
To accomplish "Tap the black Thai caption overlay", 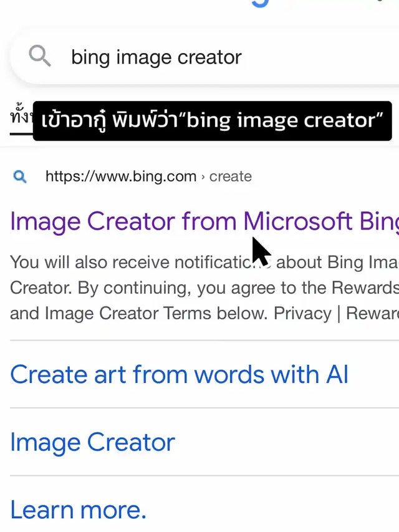I will [213, 121].
